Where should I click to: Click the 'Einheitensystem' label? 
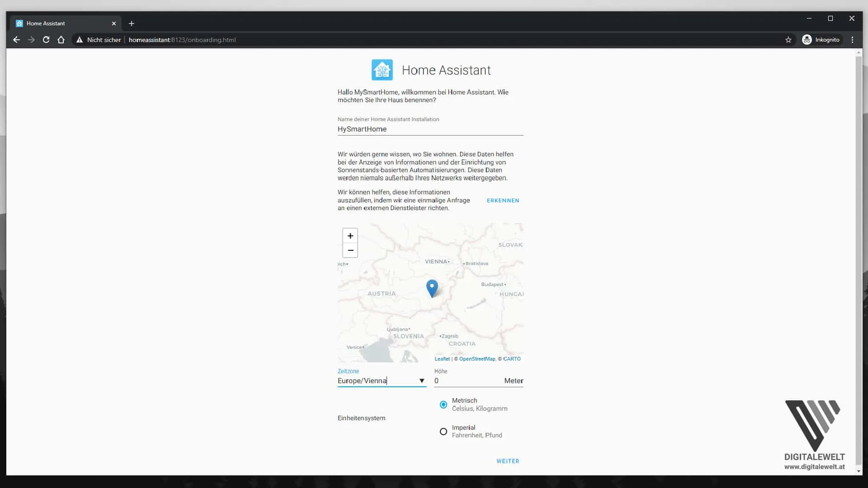[362, 418]
